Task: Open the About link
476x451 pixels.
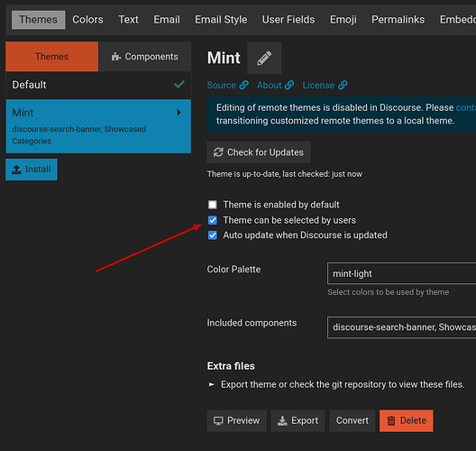Action: pyautogui.click(x=275, y=85)
